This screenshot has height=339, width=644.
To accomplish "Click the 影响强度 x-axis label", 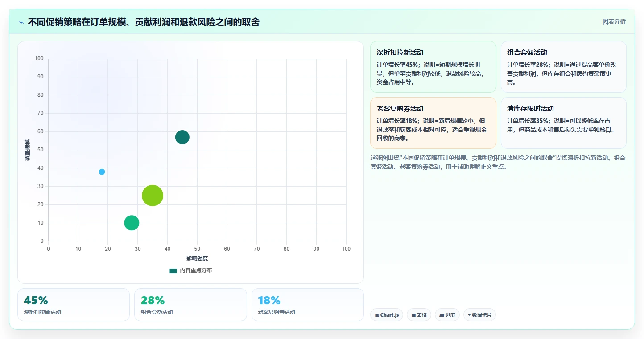I will 197,258.
